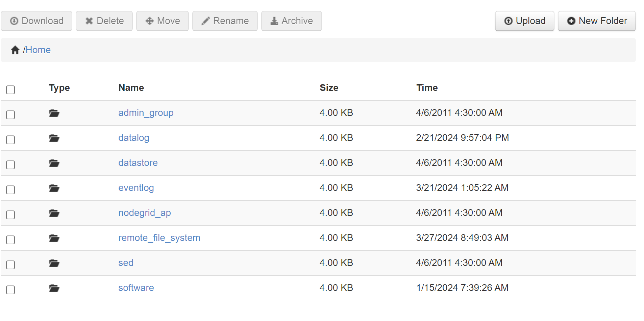Open the software folder link
The image size is (644, 321).
pos(136,288)
